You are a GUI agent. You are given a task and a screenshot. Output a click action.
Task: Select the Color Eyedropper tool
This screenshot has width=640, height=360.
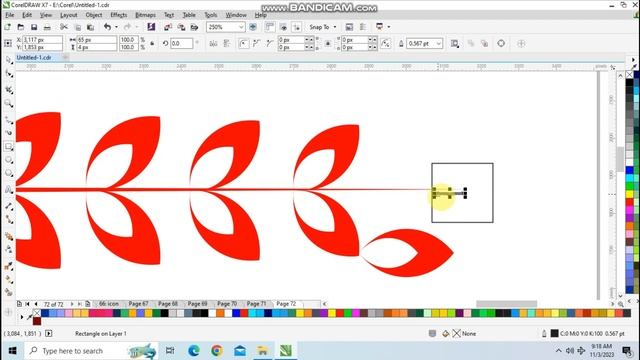[x=9, y=266]
